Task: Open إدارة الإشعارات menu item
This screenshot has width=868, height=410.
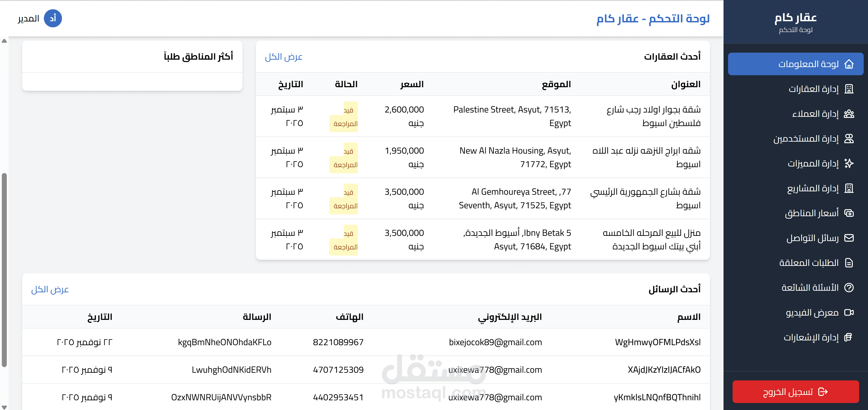Action: [x=811, y=337]
